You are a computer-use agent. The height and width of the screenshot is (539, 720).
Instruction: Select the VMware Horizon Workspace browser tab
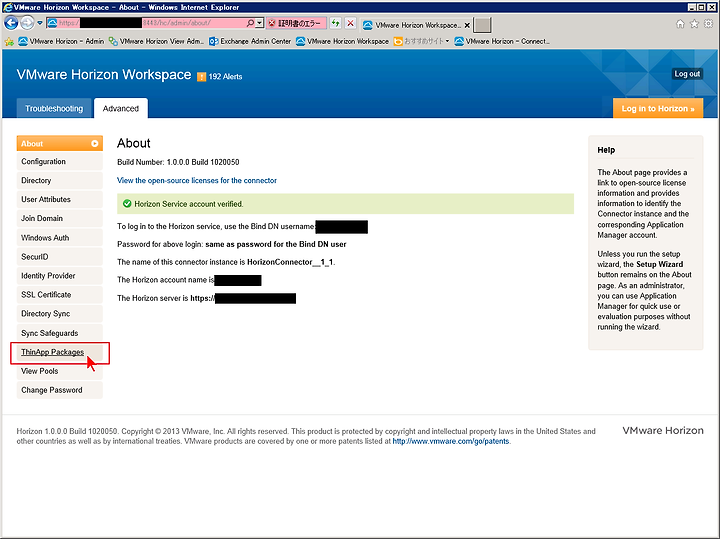coord(416,25)
